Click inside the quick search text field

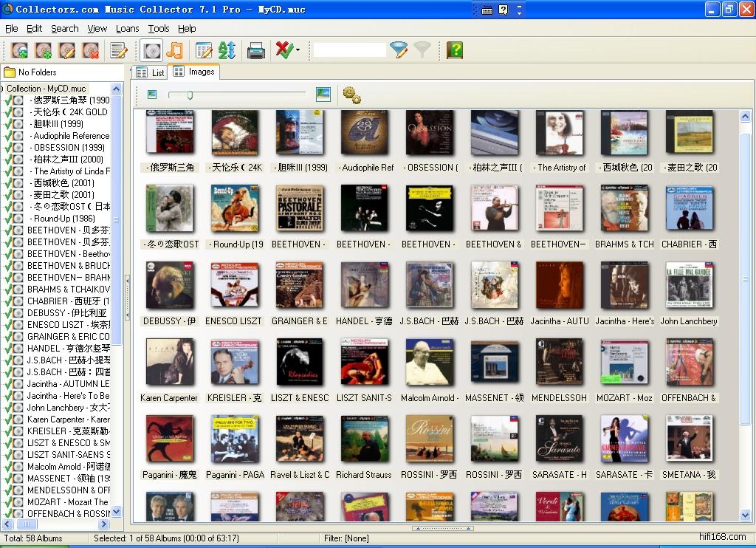[349, 50]
